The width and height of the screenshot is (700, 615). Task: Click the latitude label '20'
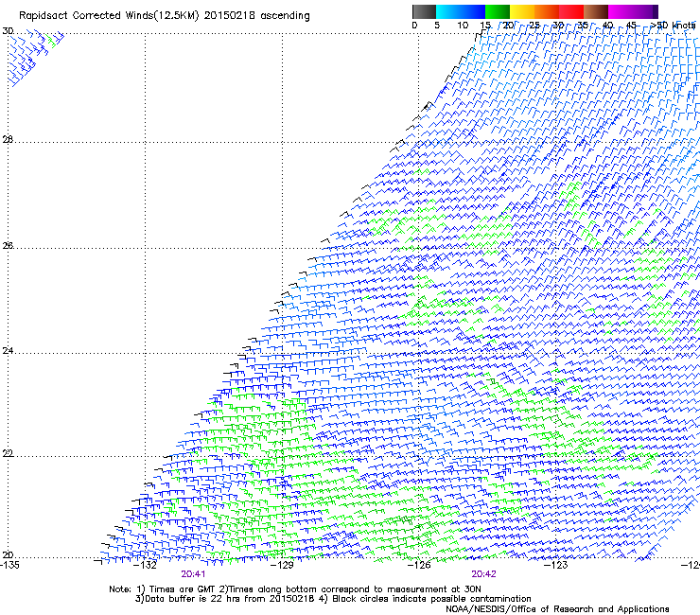[x=8, y=554]
